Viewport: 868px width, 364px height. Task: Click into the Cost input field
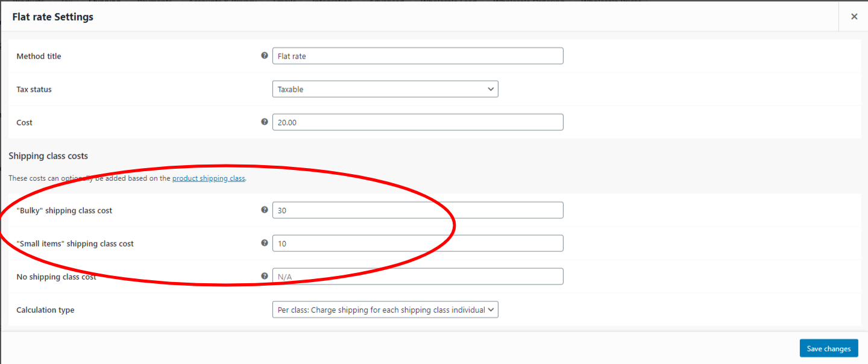418,122
